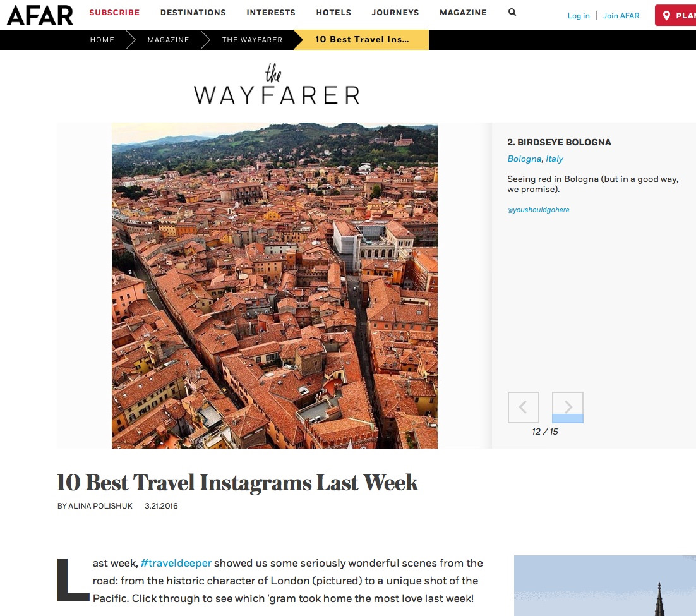Image resolution: width=696 pixels, height=616 pixels.
Task: Select The Wayfarer breadcrumb
Action: tap(252, 40)
